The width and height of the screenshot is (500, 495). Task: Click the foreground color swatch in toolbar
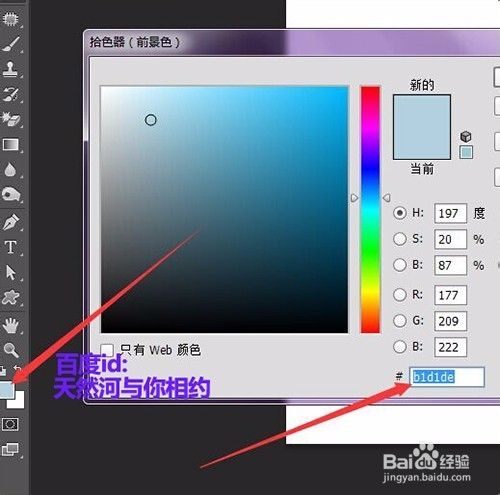[x=7, y=390]
